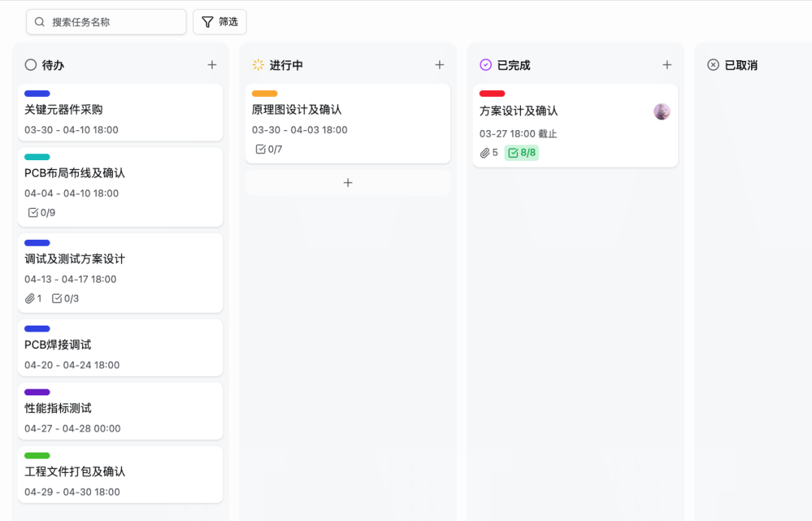Click the 已取消 status circle-x icon
The image size is (812, 521).
coord(714,65)
